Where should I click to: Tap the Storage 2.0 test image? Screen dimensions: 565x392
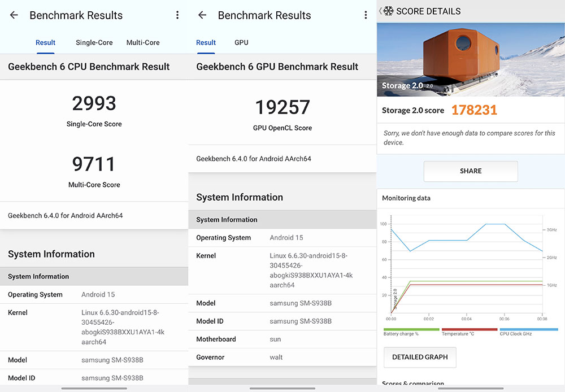click(471, 59)
